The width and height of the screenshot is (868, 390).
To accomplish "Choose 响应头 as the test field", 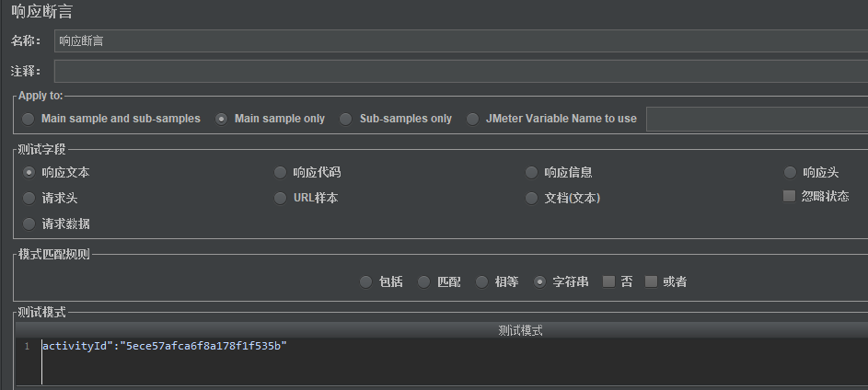I will pos(791,172).
